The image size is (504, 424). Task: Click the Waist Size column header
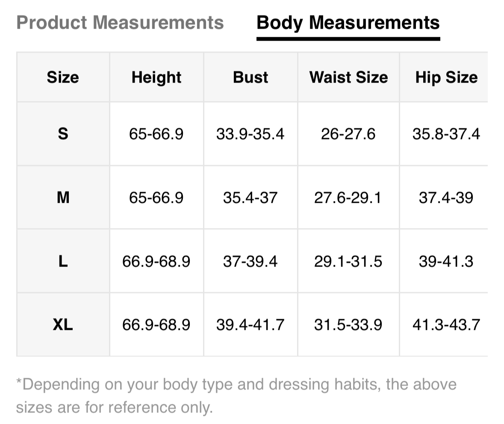tap(348, 77)
